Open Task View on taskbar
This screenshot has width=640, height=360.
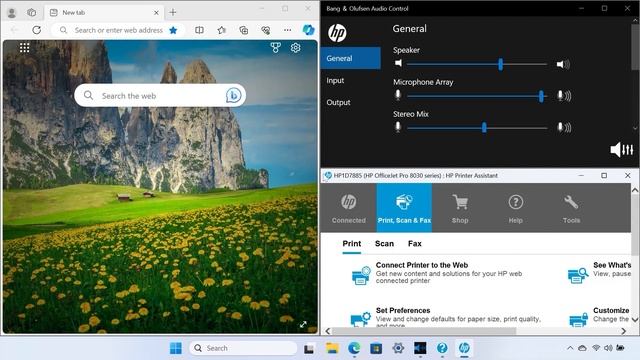point(309,348)
